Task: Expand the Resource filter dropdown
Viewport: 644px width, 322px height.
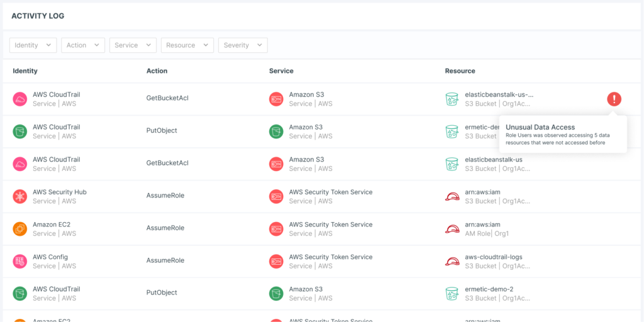Action: pos(187,45)
